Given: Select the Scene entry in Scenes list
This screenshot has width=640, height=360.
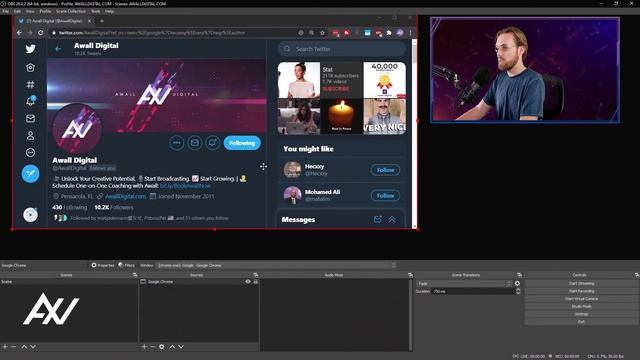Looking at the screenshot, I should [x=69, y=282].
